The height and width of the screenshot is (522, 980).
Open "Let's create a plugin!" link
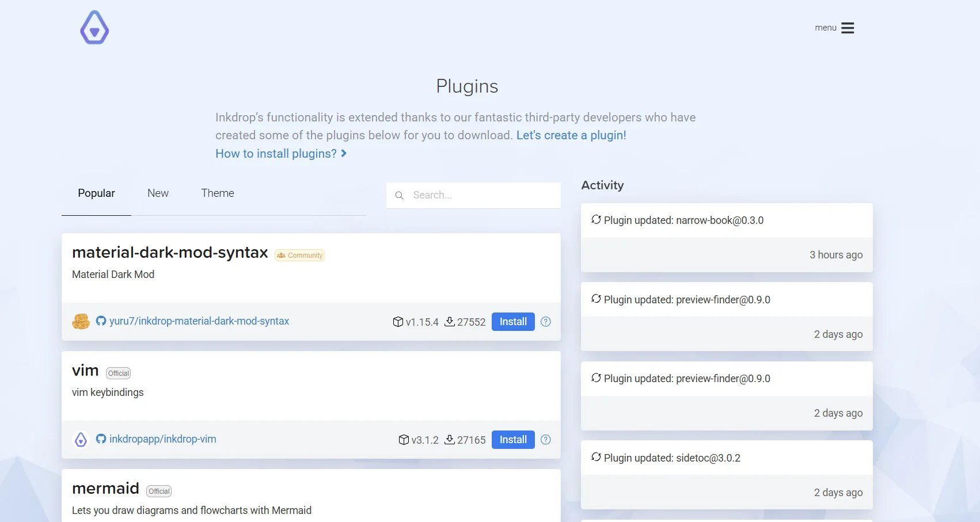(x=571, y=135)
